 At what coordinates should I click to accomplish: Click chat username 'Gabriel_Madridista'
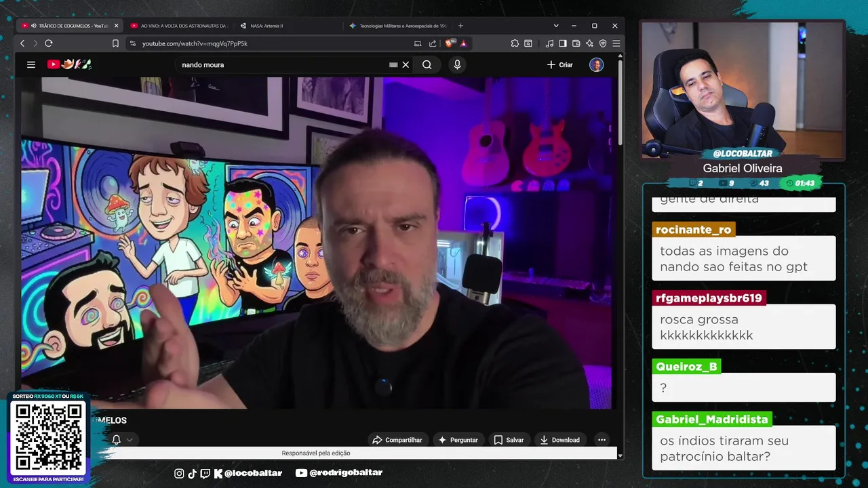pos(712,420)
